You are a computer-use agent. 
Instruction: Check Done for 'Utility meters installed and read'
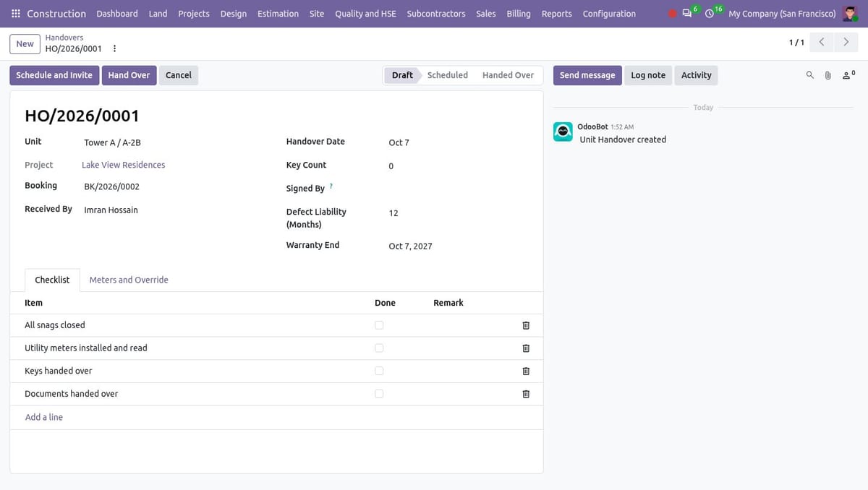tap(379, 348)
